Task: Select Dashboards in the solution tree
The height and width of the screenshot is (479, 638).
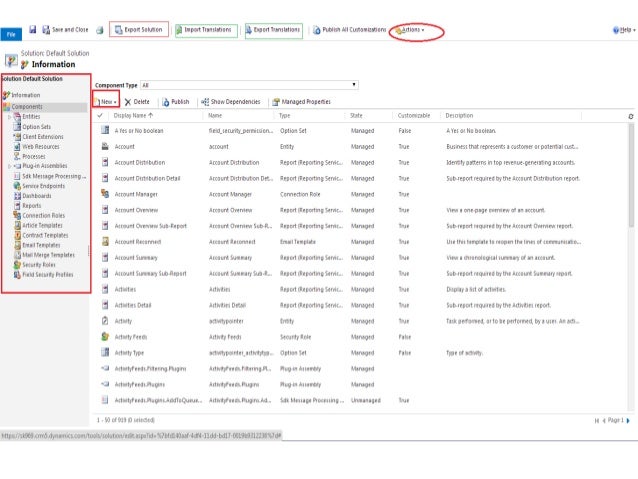Action: pyautogui.click(x=36, y=195)
